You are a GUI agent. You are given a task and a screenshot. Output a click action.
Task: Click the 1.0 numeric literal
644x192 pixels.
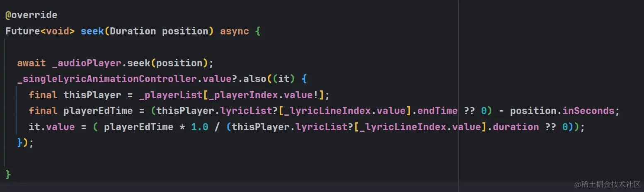[x=200, y=126]
